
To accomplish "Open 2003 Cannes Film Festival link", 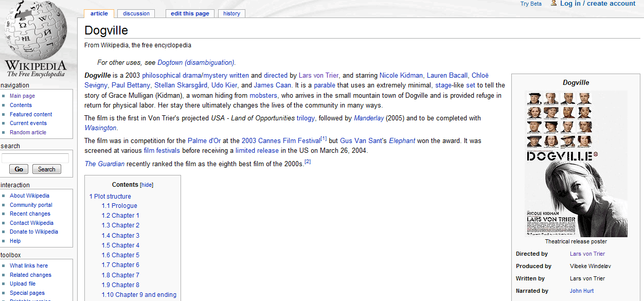I will pyautogui.click(x=281, y=140).
